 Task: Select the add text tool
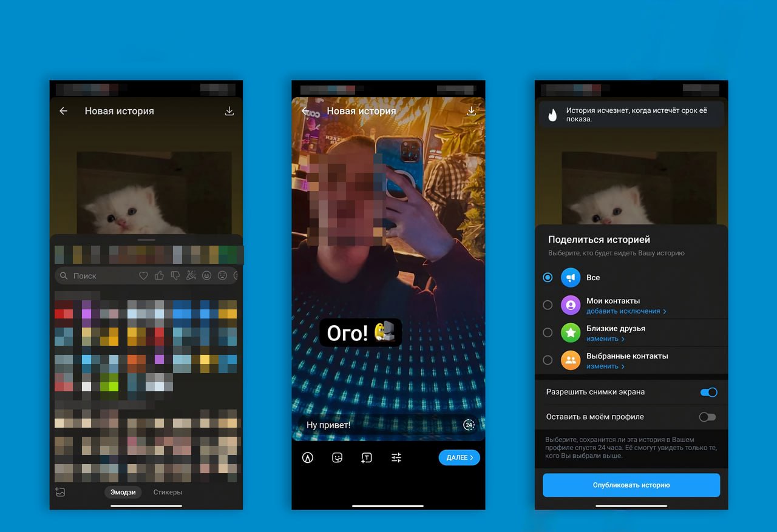[367, 458]
